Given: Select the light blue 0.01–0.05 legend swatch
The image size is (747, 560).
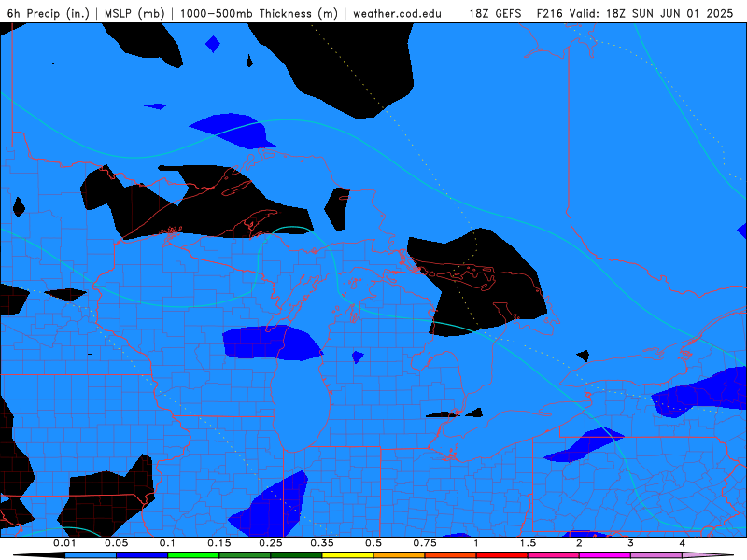Looking at the screenshot, I should (91, 555).
